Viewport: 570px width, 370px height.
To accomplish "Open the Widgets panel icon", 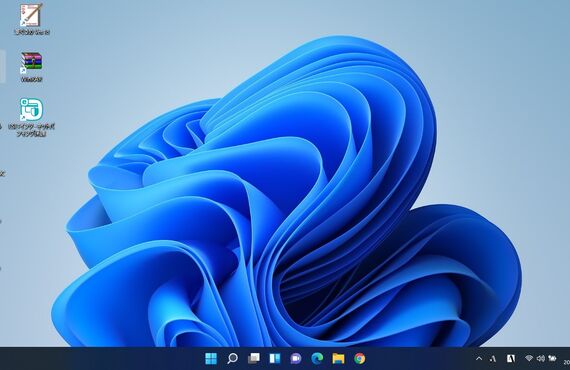I will 275,358.
